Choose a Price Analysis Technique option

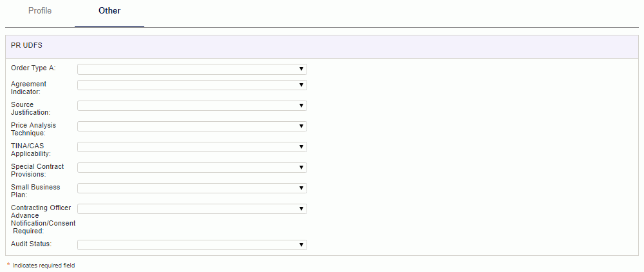(x=192, y=126)
